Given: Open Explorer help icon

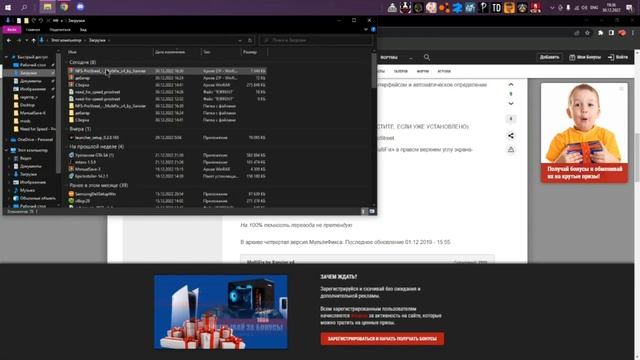Looking at the screenshot, I should pyautogui.click(x=373, y=29).
